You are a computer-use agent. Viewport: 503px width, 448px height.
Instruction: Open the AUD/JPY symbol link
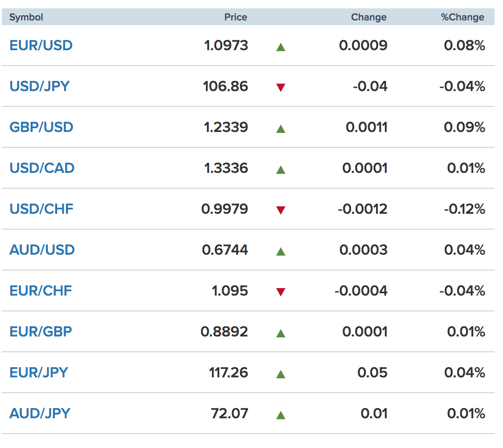40,413
